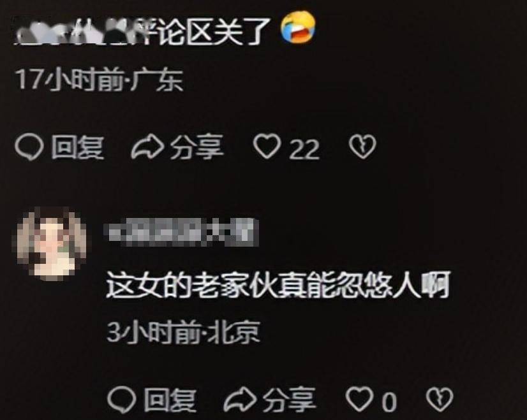
Task: Click share arrow icon under the Guangdong comment
Action: [x=147, y=147]
